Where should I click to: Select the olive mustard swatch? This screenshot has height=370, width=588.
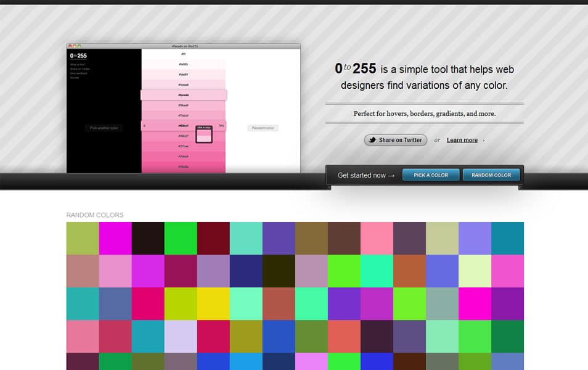tap(246, 336)
